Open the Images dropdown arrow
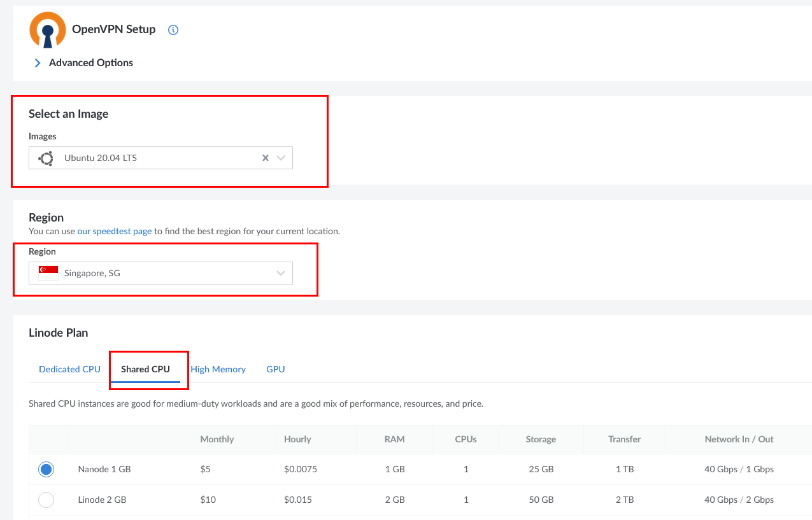Screen dimensions: 812x520 [281, 158]
